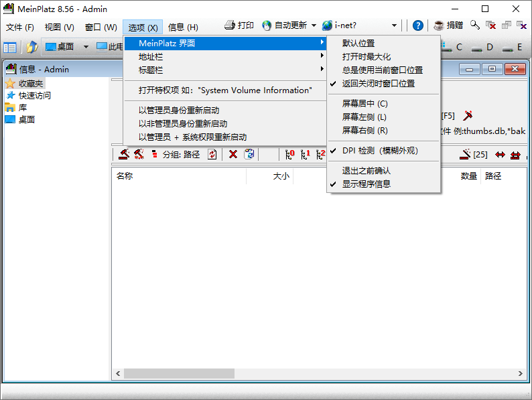Choose 以管理员身份重新启动
This screenshot has height=400, width=532.
(x=225, y=111)
